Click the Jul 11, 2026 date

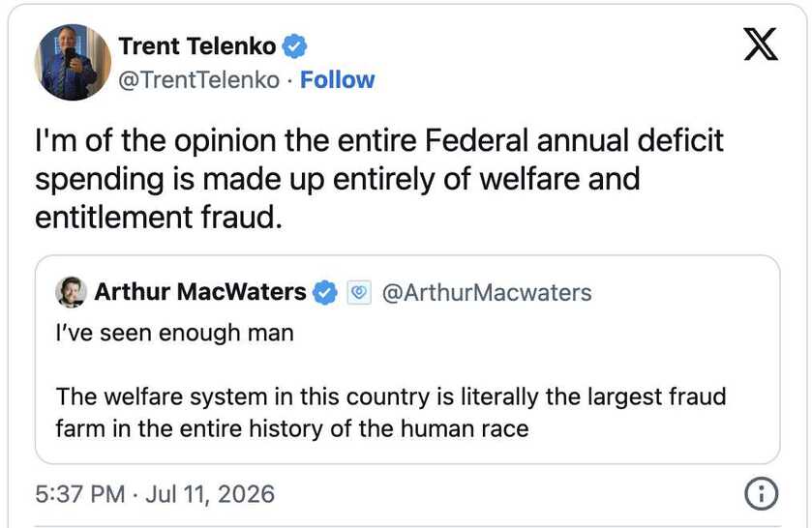[210, 494]
